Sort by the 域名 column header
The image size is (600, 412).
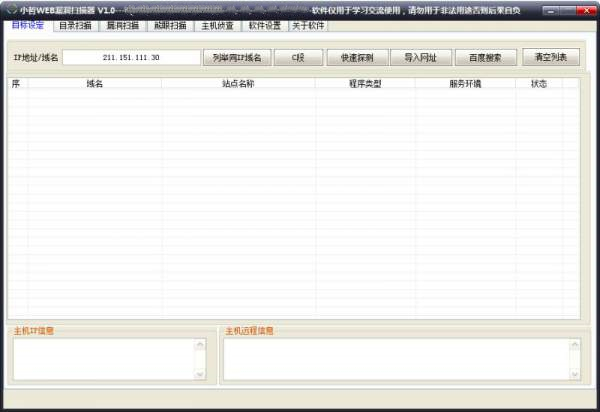pyautogui.click(x=95, y=83)
